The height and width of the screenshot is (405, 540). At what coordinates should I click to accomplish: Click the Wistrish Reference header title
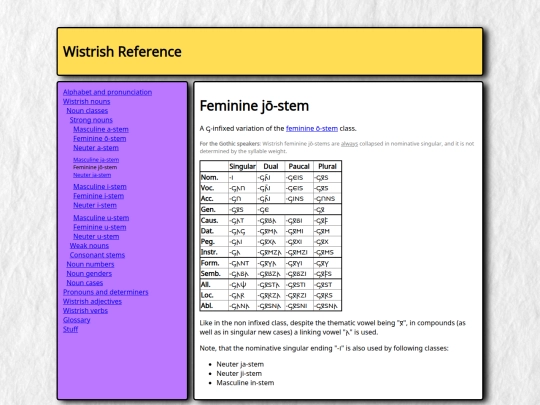click(x=122, y=52)
